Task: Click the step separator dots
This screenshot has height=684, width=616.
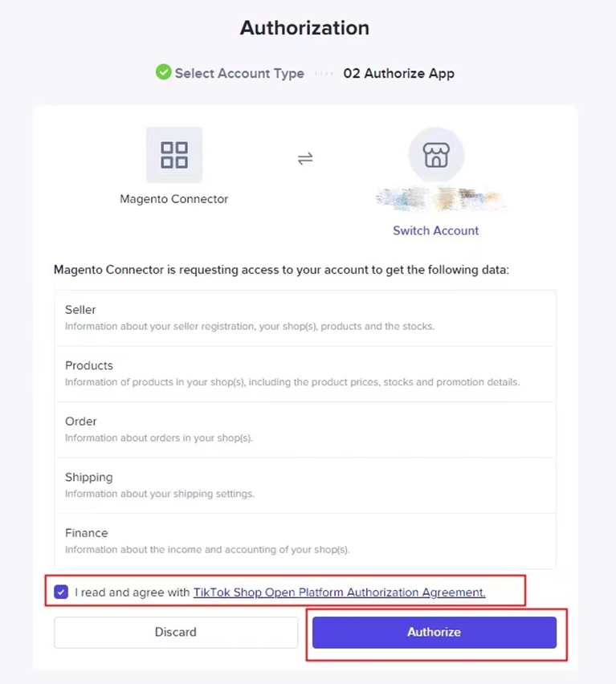Action: tap(324, 73)
